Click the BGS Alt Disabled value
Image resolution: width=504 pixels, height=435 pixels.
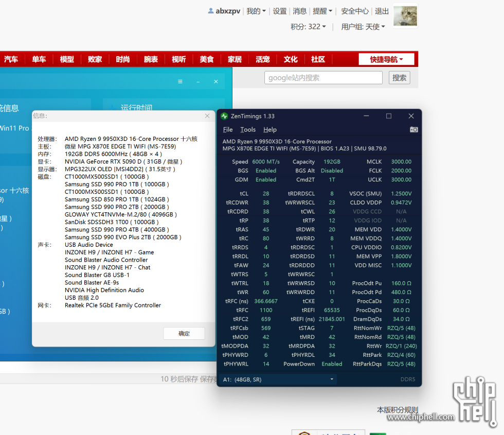tap(332, 171)
